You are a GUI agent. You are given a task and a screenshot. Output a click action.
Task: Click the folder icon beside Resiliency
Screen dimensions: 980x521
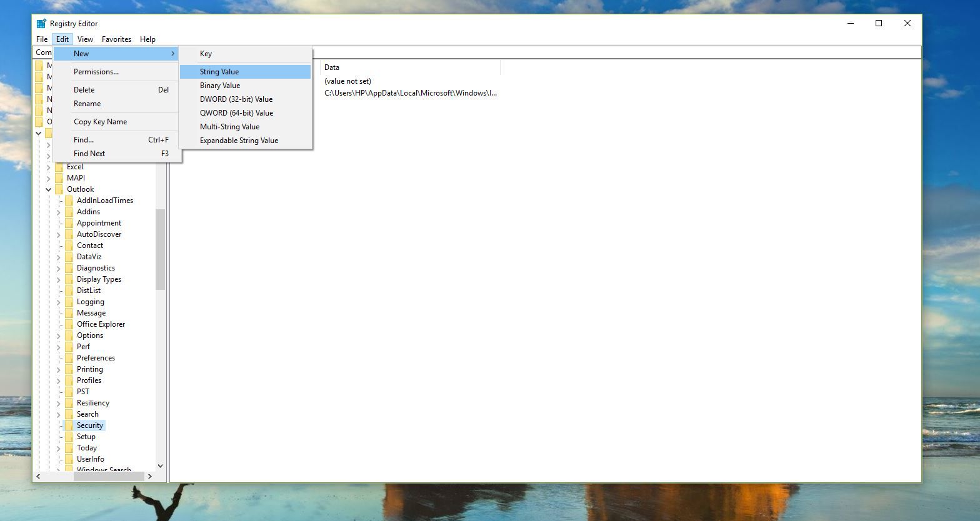pyautogui.click(x=69, y=403)
